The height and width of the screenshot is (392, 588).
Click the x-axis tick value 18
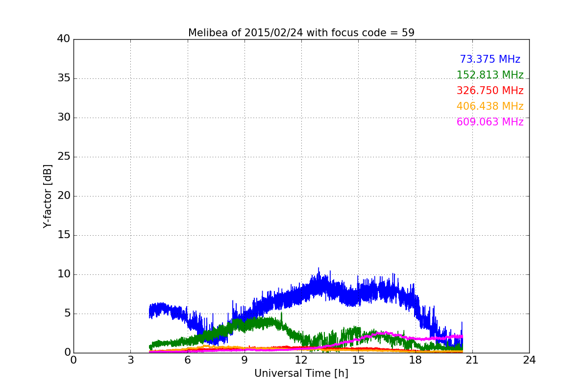point(416,360)
